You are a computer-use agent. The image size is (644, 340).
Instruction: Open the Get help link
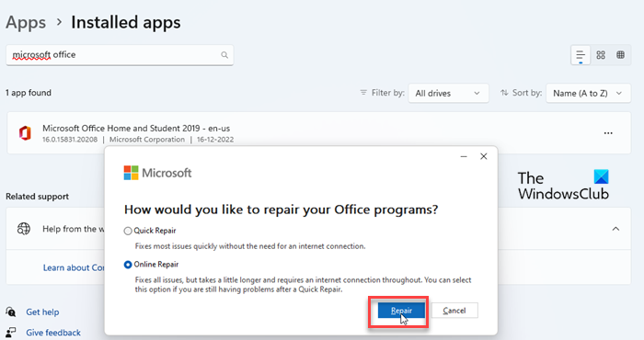coord(42,312)
